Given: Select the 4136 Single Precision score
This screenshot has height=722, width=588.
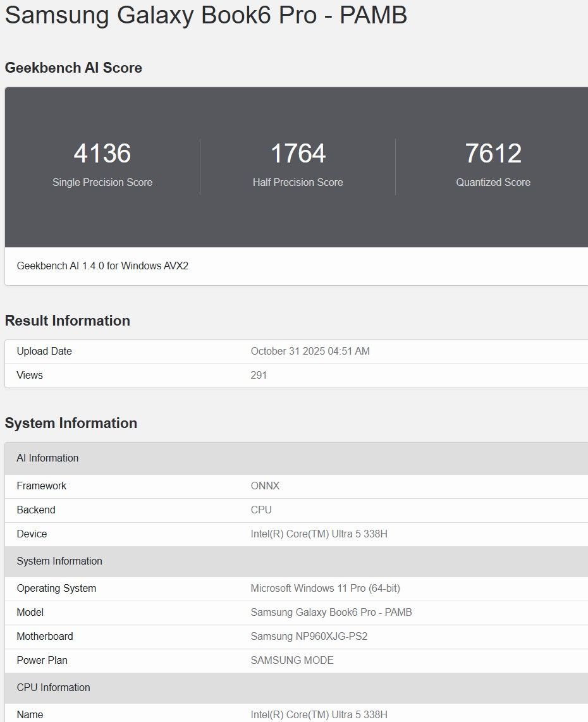Looking at the screenshot, I should [102, 154].
